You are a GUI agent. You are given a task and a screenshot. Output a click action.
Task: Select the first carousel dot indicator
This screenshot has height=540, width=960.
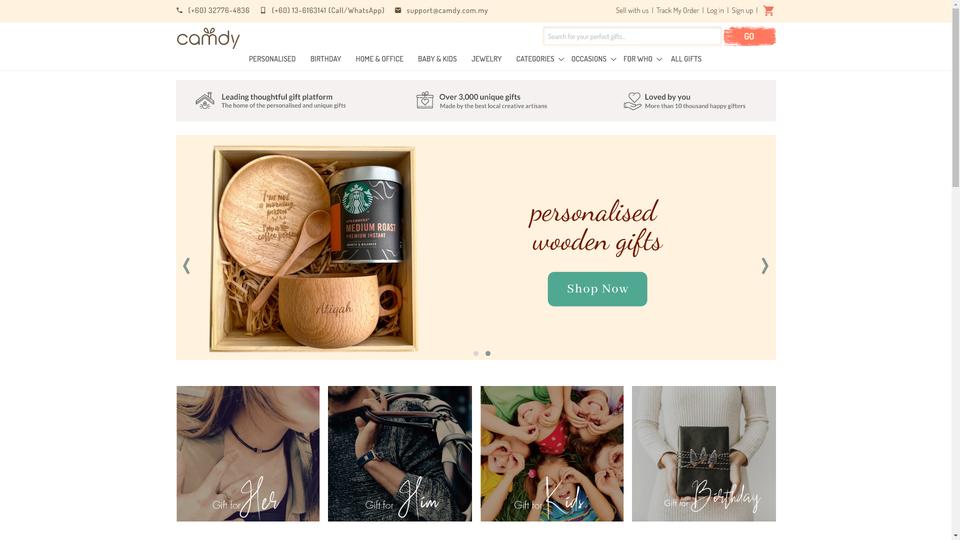[476, 353]
